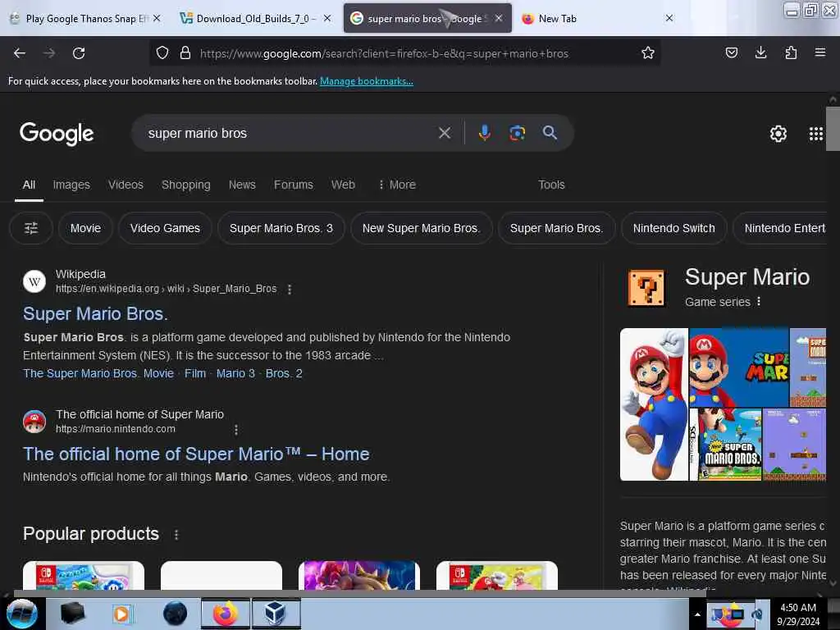Show hidden system tray icons
The width and height of the screenshot is (840, 630).
tap(697, 614)
